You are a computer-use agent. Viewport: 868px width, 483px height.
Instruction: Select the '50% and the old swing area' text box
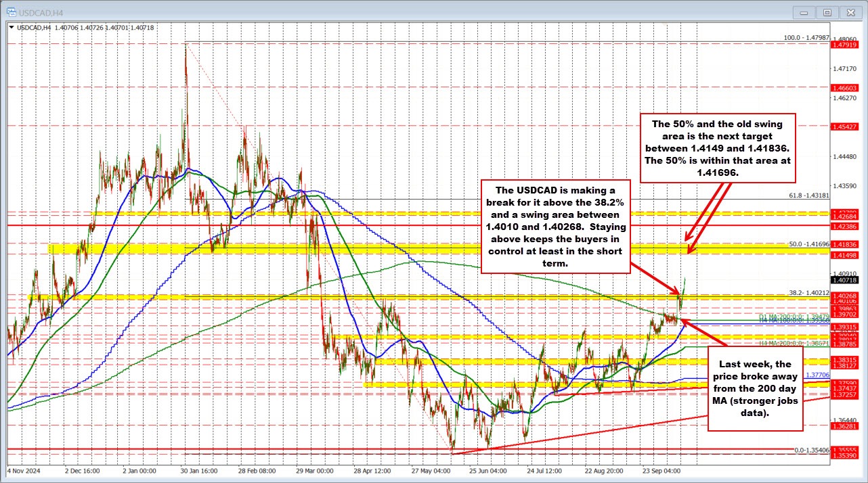coord(716,148)
